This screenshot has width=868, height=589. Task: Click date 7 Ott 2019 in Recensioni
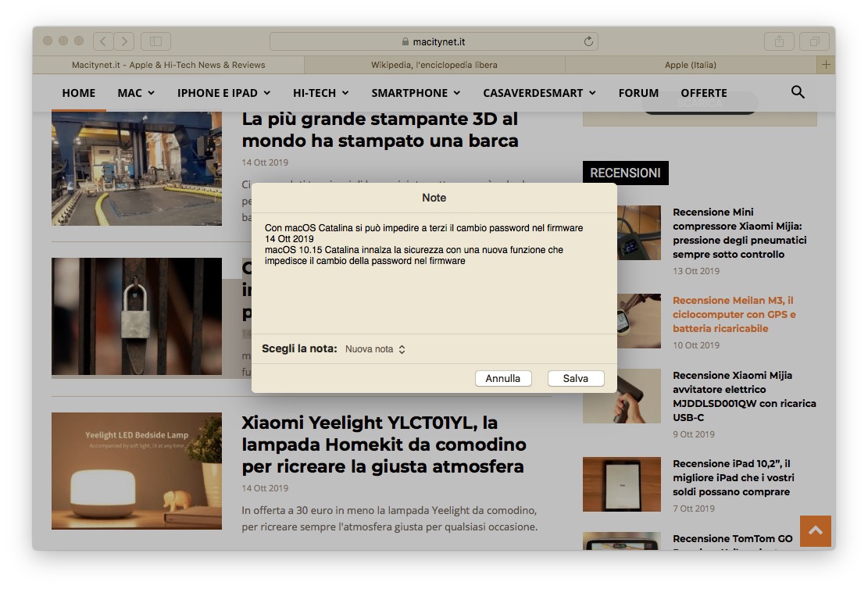click(694, 509)
